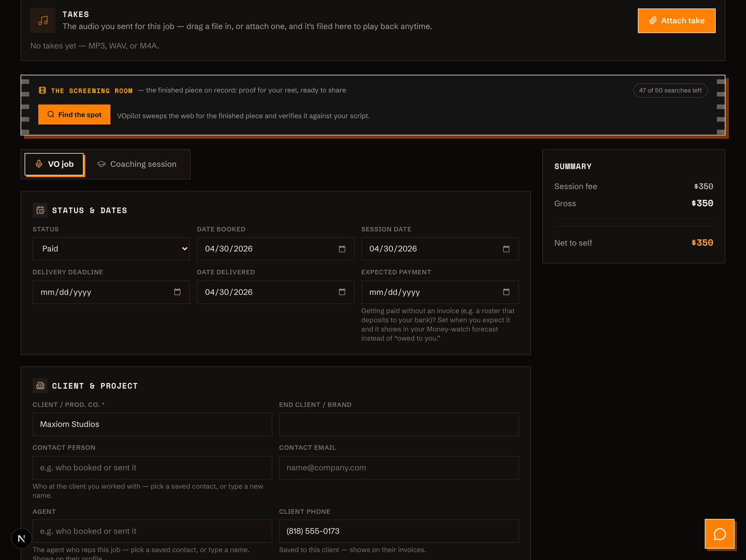
Task: Click The Screening Room heading
Action: coord(92,91)
